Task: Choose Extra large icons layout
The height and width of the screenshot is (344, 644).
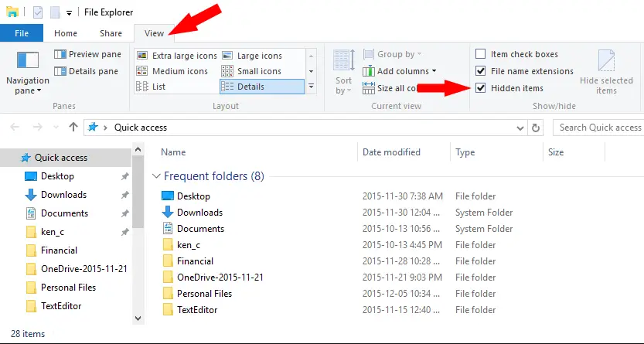Action: (177, 56)
